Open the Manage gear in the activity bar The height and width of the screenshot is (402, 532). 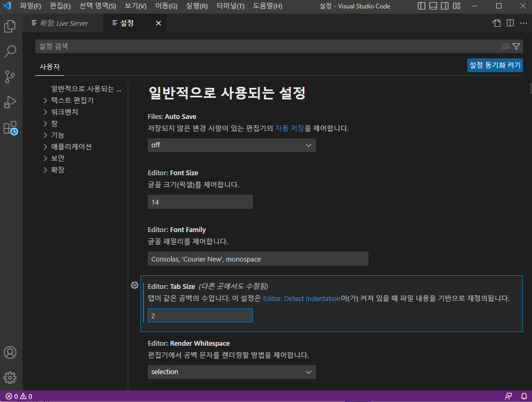10,378
